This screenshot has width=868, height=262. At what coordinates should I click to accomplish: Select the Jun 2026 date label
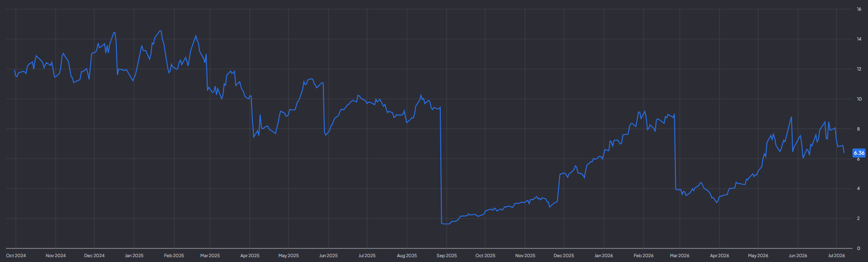tap(798, 256)
